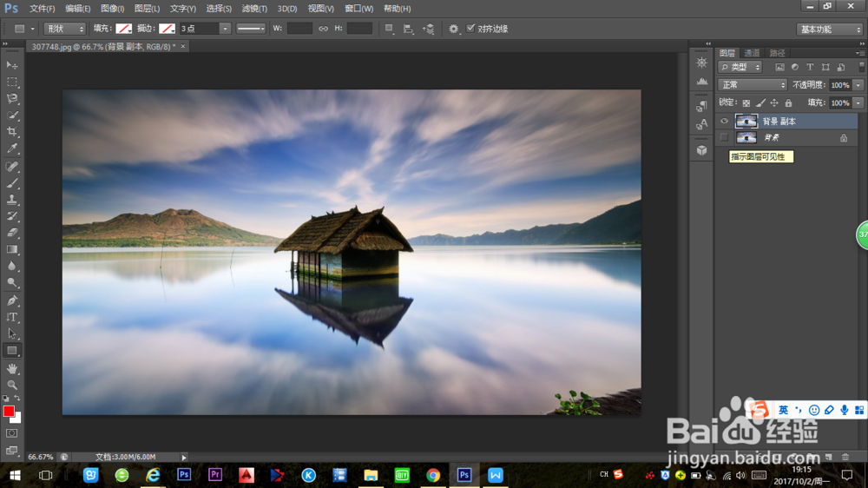868x488 pixels.
Task: Select the Path Selection tool
Action: pos(11,333)
